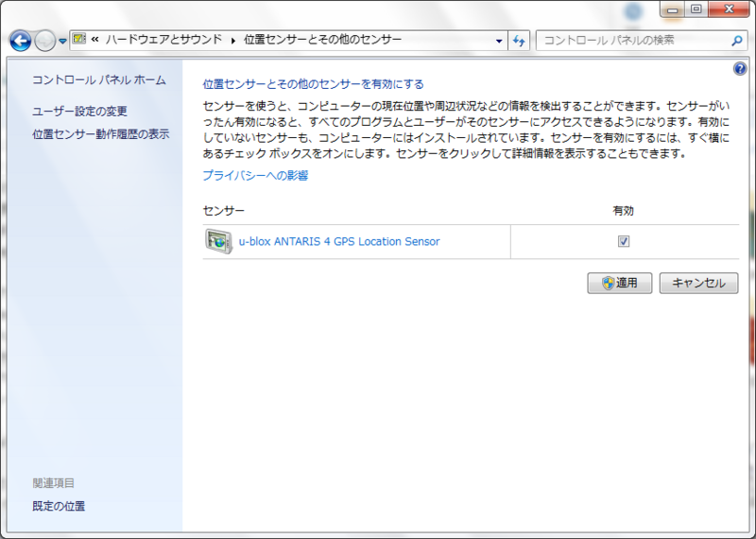This screenshot has width=756, height=539.
Task: Open u-blox ANTARIS 4 GPS Location Sensor
Action: coord(339,241)
